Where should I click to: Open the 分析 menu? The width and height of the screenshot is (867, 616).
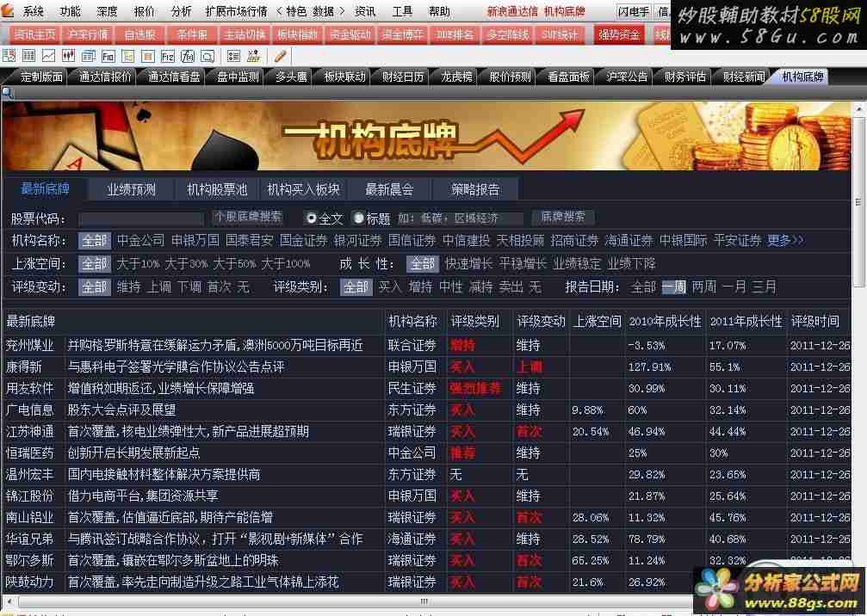click(x=181, y=10)
